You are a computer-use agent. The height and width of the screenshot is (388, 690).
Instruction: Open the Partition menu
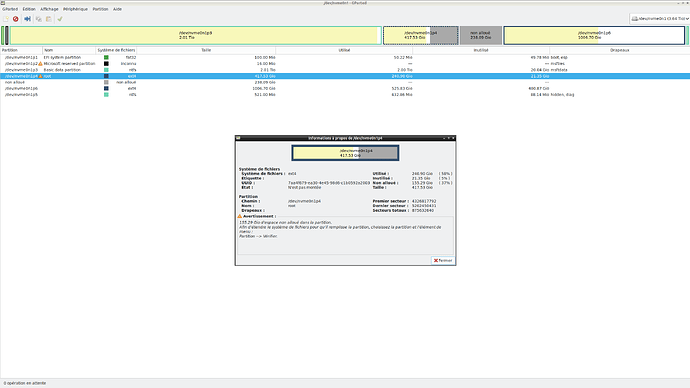100,9
